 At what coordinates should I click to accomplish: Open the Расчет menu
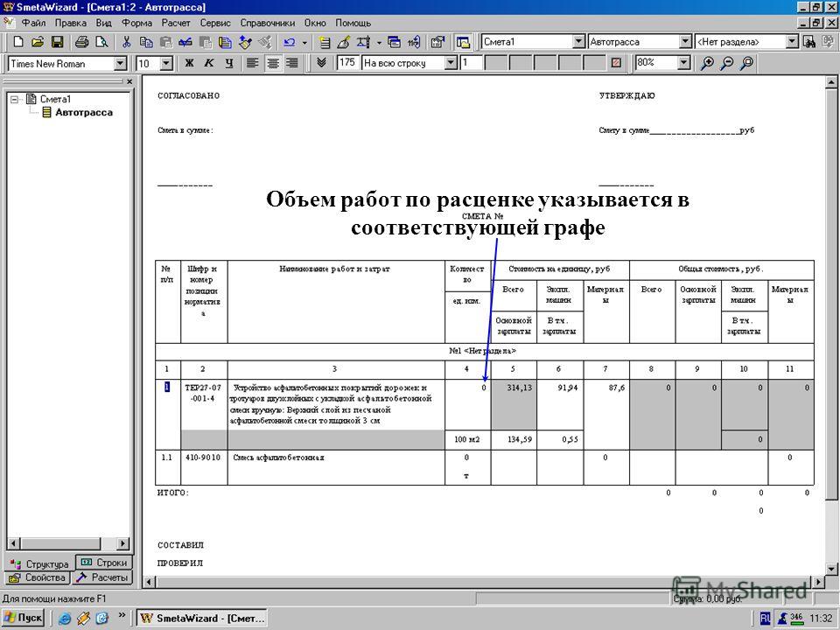tap(176, 23)
